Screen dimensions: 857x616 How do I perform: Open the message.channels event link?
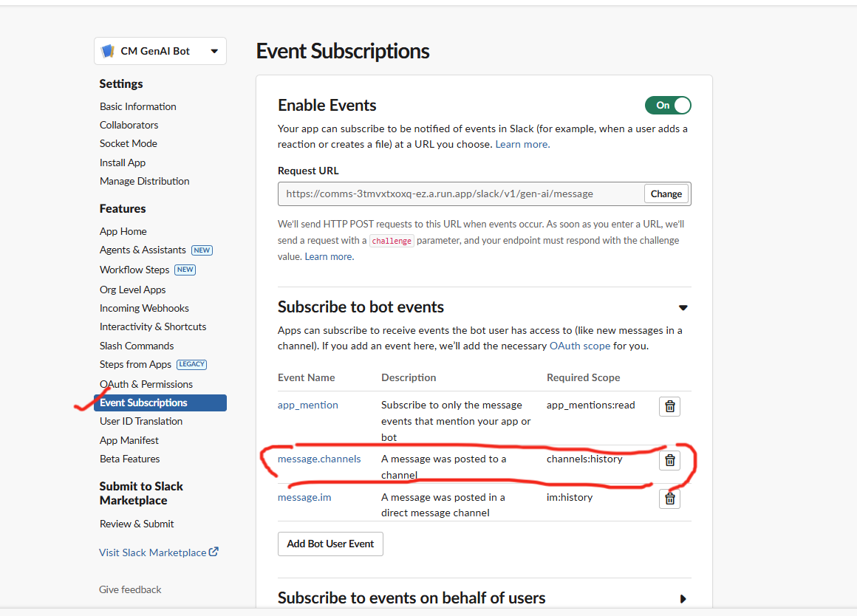319,459
